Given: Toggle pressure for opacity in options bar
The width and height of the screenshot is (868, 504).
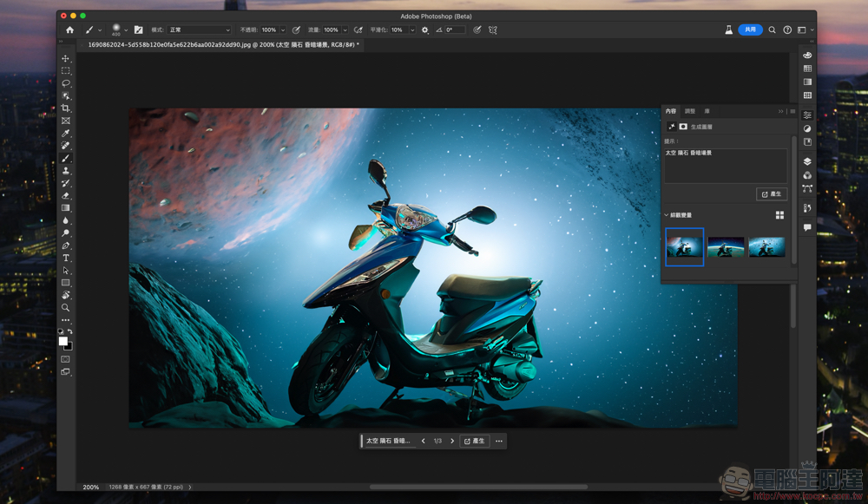Looking at the screenshot, I should (296, 29).
